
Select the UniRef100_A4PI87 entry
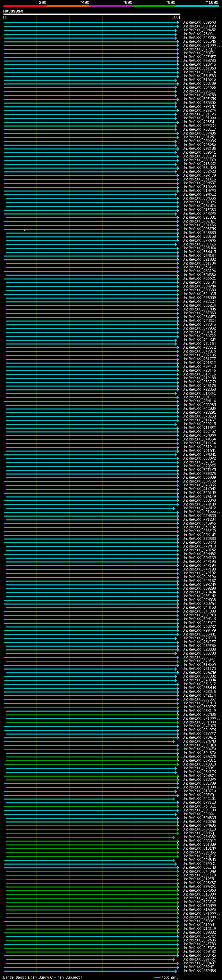point(199,581)
